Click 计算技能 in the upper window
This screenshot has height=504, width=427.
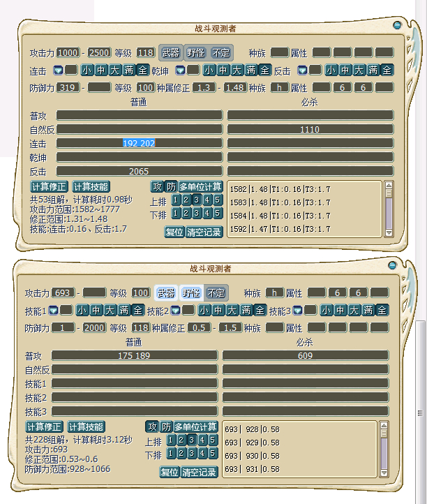pos(91,187)
